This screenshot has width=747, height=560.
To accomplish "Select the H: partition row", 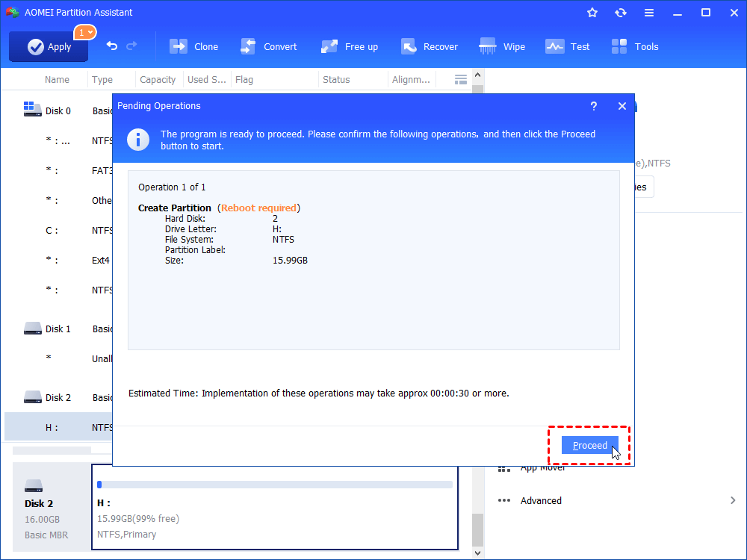I will (58, 427).
